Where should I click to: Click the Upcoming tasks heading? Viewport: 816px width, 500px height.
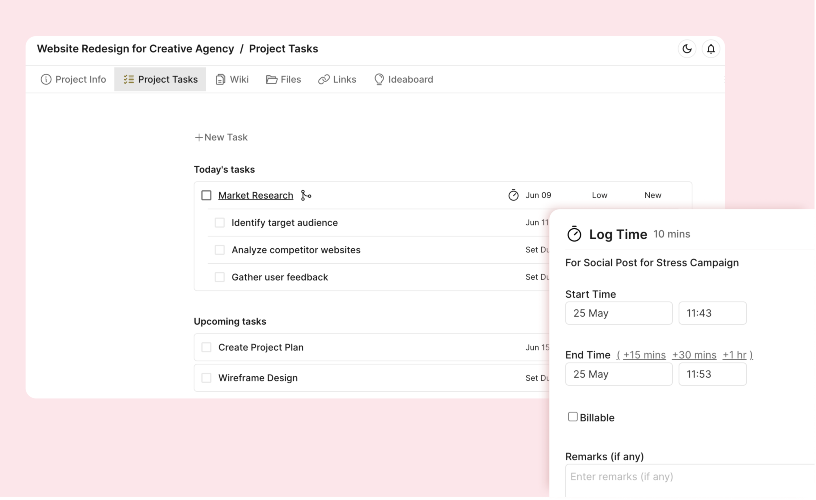[x=230, y=322]
